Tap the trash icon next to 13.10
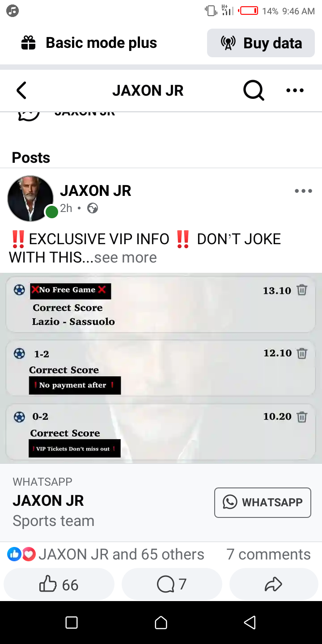Image resolution: width=322 pixels, height=644 pixels. 302,290
